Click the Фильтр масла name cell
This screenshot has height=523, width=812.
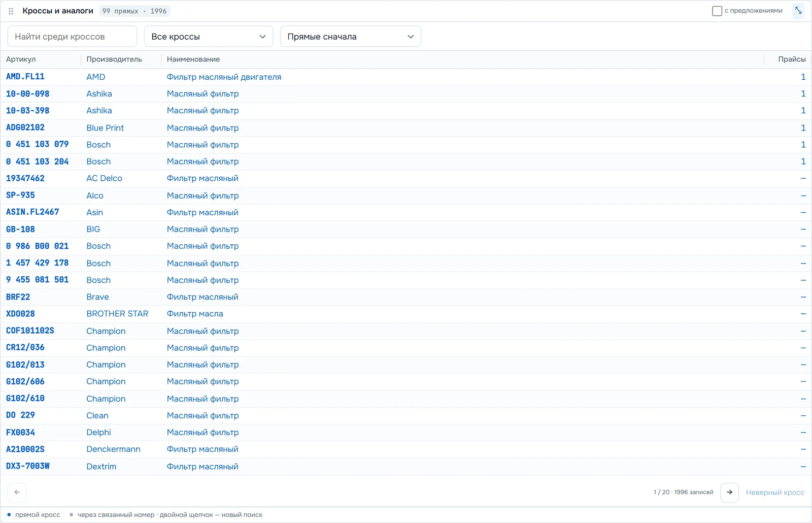pos(195,314)
